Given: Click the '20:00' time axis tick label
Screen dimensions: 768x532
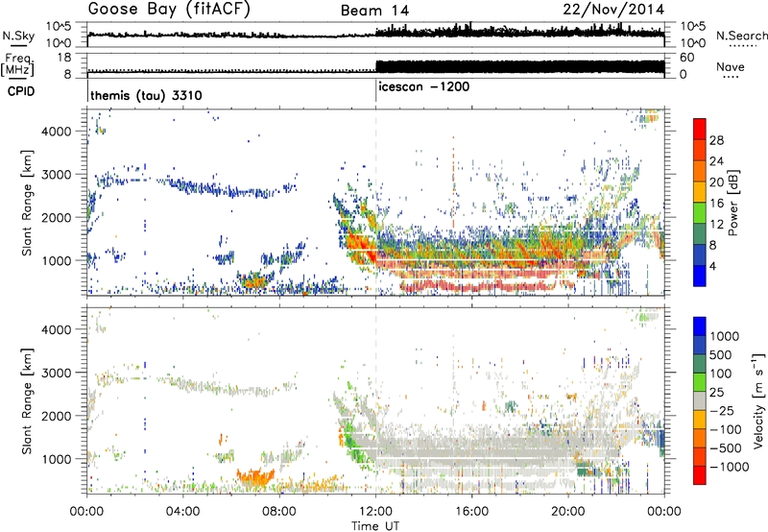Looking at the screenshot, I should coord(567,512).
